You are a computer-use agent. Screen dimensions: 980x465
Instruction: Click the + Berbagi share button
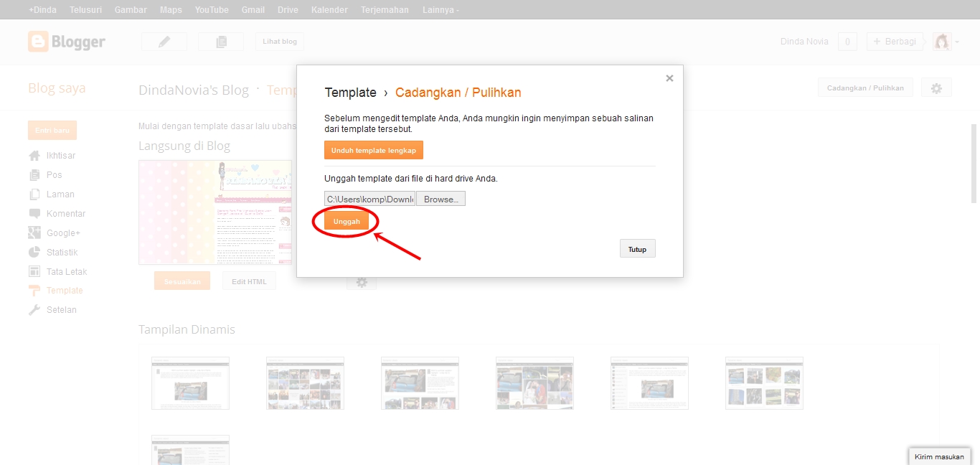tap(895, 42)
